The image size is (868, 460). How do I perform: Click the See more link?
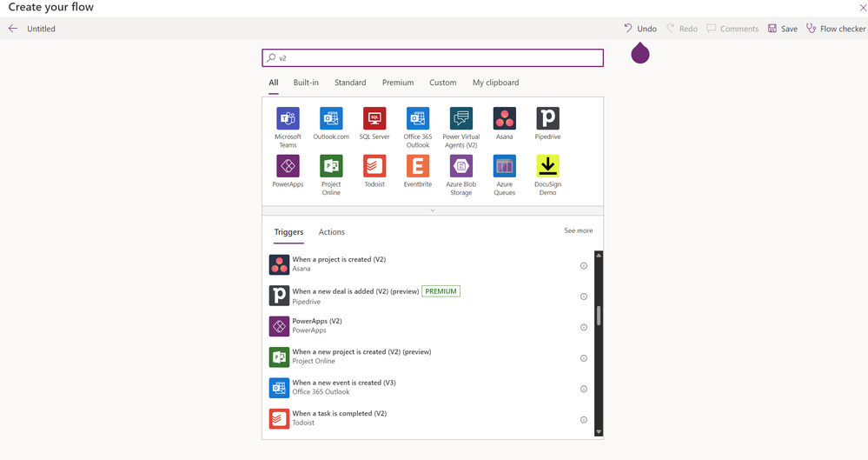(578, 230)
